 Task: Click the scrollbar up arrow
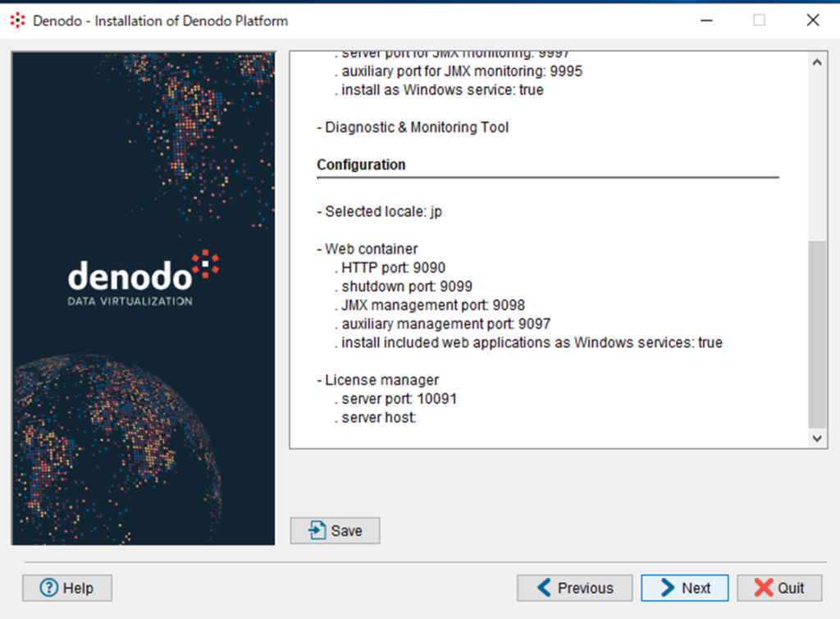click(817, 63)
